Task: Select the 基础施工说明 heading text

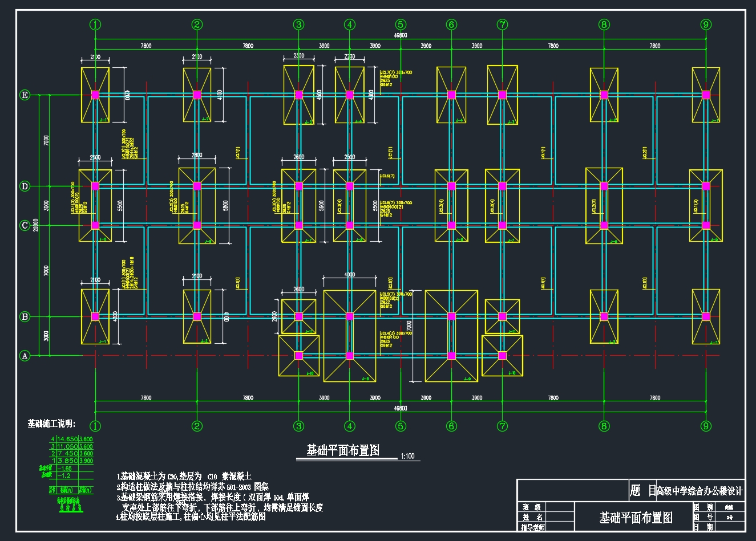Action: [x=51, y=424]
